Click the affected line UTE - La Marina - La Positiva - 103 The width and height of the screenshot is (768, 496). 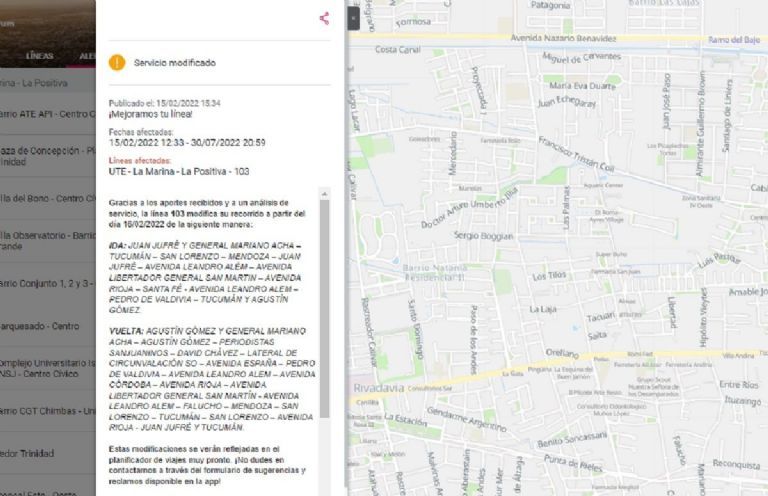[179, 171]
